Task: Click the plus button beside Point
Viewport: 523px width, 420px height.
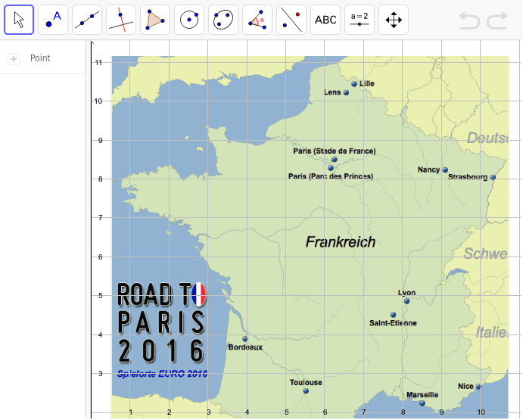Action: [x=14, y=59]
